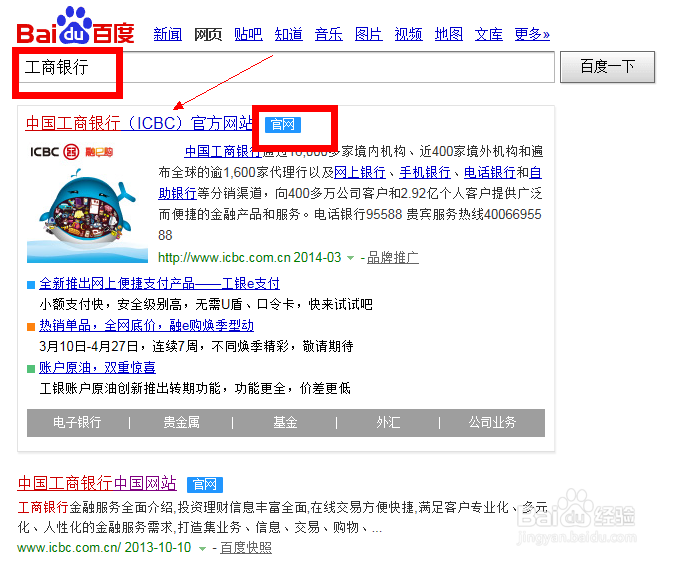Click the 品牌推广 link
The image size is (674, 561).
point(392,258)
